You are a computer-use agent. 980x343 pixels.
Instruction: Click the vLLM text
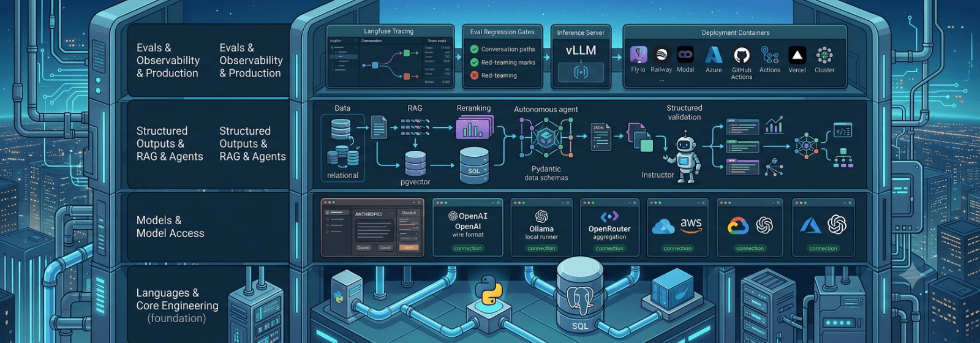(581, 50)
